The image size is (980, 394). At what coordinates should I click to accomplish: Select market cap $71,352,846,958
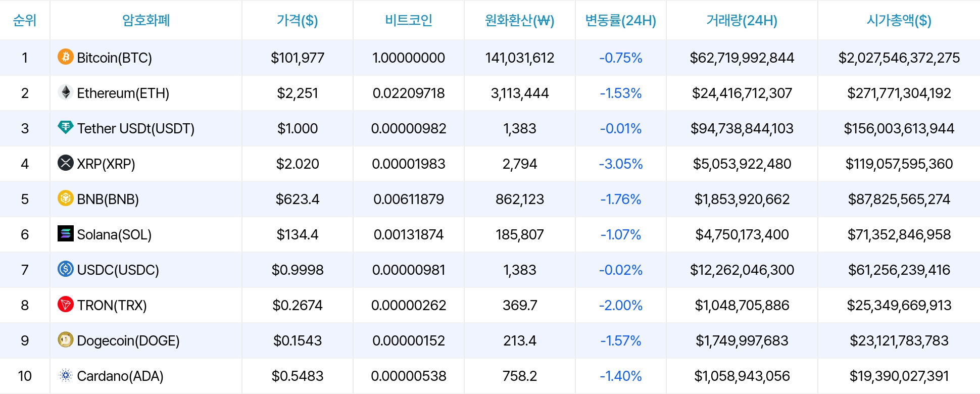tap(899, 234)
